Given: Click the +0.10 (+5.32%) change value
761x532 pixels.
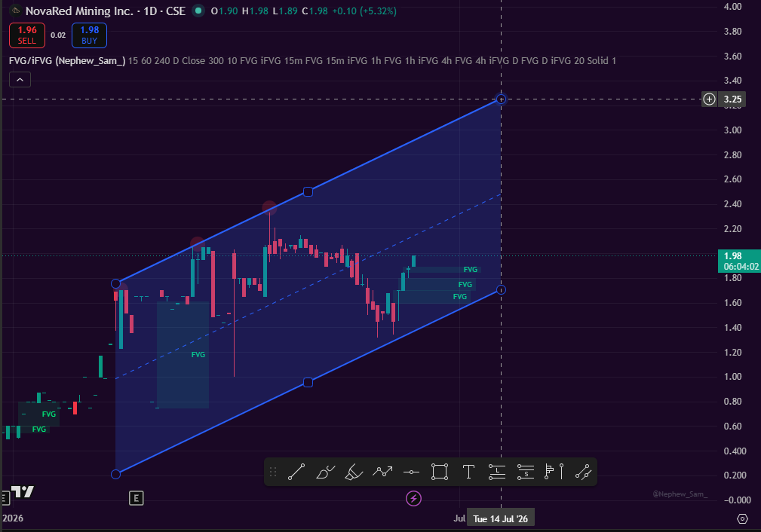Looking at the screenshot, I should (x=364, y=11).
